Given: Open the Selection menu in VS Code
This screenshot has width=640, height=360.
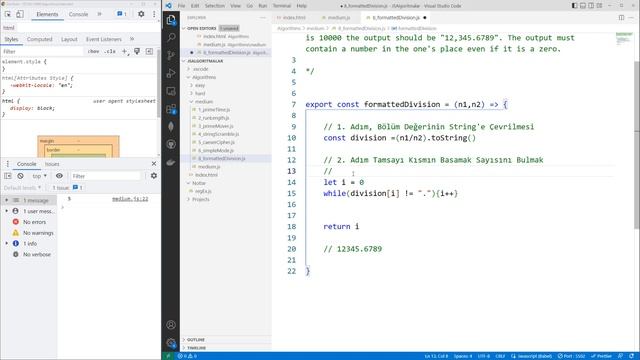Looking at the screenshot, I should pyautogui.click(x=215, y=6).
